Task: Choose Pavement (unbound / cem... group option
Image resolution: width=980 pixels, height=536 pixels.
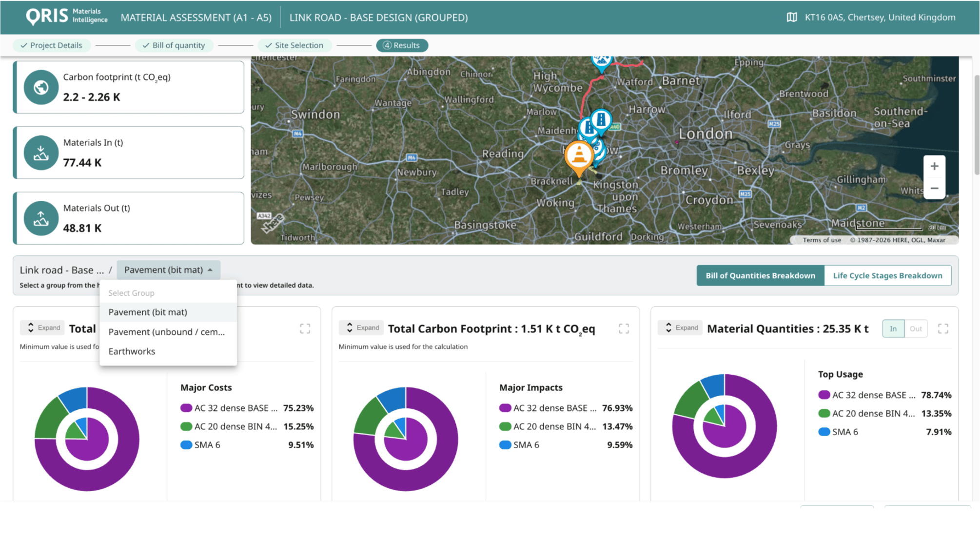Action: pyautogui.click(x=168, y=331)
